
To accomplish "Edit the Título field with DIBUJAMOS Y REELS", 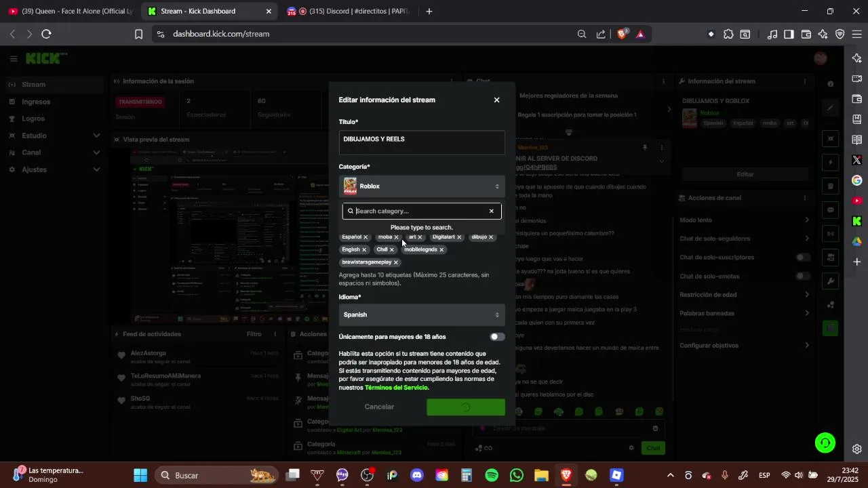I will (422, 142).
